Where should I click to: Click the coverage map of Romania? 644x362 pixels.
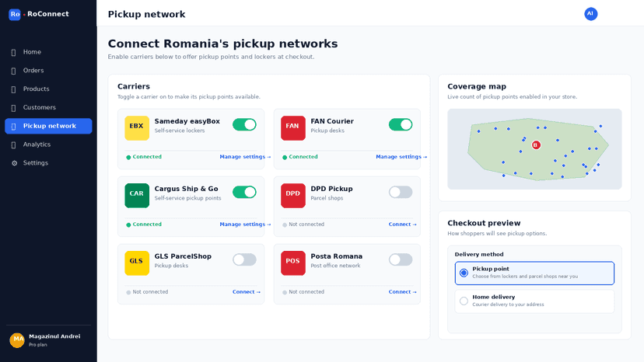pyautogui.click(x=534, y=149)
